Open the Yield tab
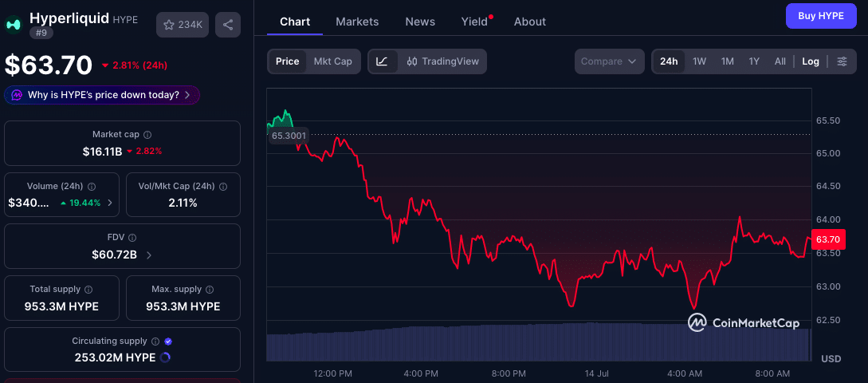 (475, 22)
